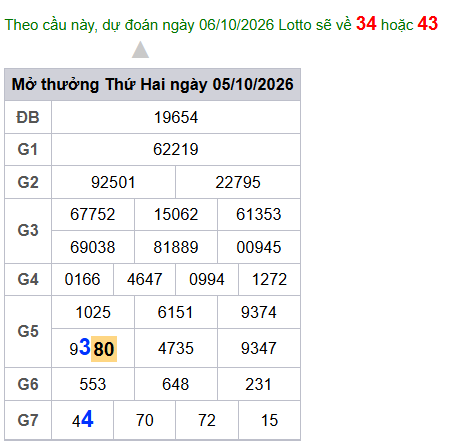This screenshot has height=445, width=451.
Task: Click G1 result 62219
Action: (176, 149)
